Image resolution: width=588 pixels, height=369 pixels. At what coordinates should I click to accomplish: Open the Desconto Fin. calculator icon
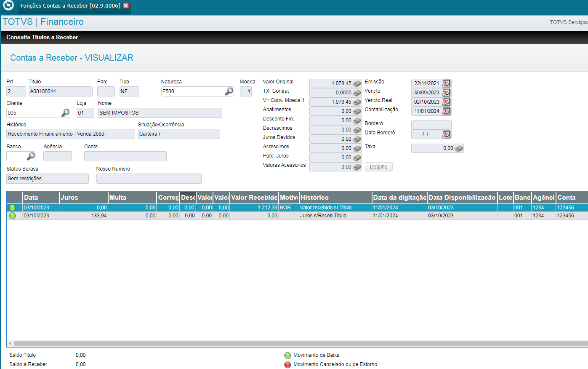(x=357, y=120)
